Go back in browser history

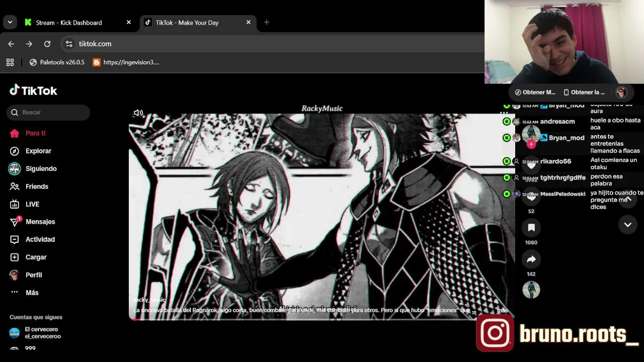(x=11, y=44)
